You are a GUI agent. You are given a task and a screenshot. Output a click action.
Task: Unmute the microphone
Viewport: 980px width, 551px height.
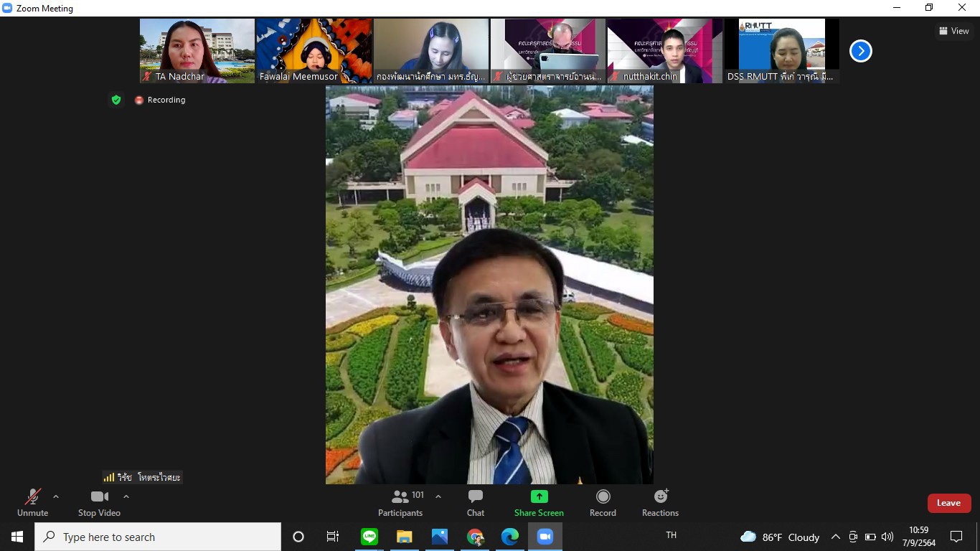coord(32,501)
